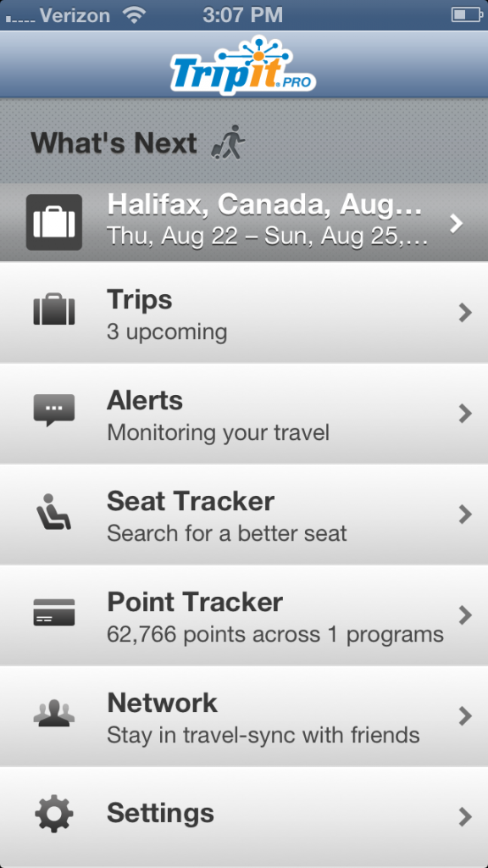Select the Trips briefcase icon
The height and width of the screenshot is (868, 488).
coord(53,312)
